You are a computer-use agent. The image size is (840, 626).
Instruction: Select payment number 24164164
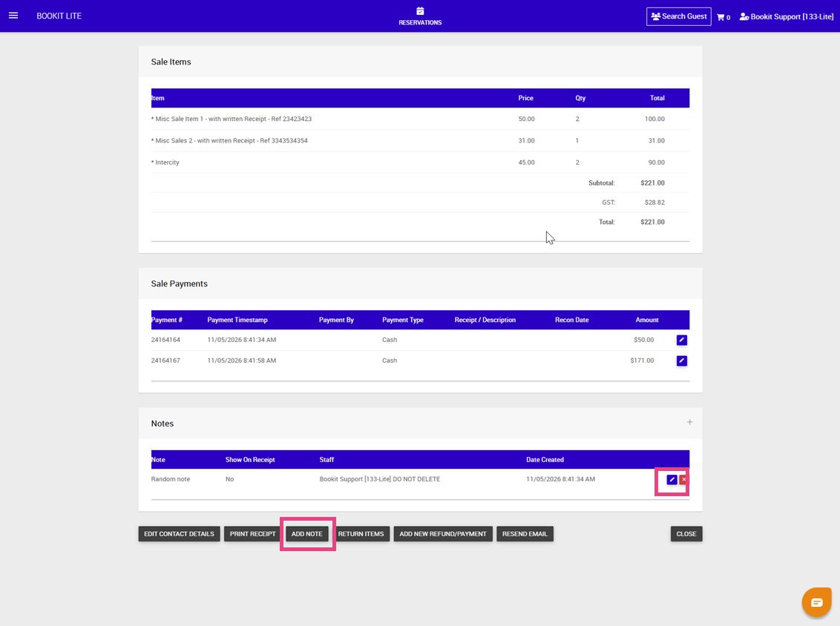(x=165, y=340)
